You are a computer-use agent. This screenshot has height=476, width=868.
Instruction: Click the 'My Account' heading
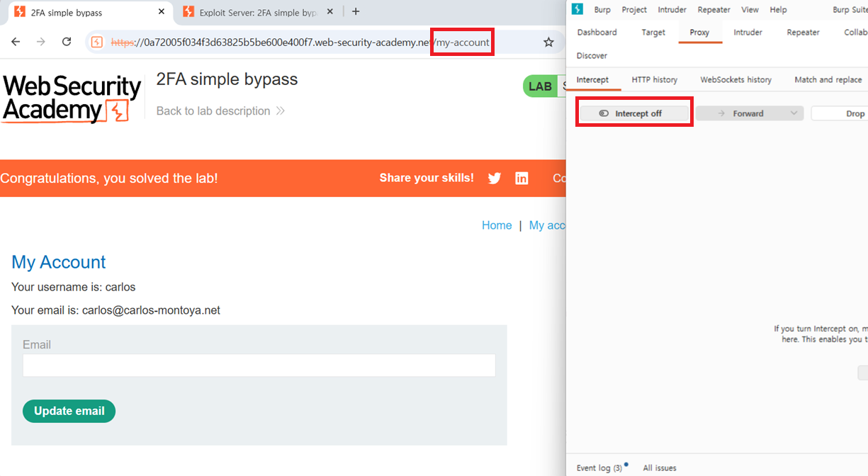[58, 262]
